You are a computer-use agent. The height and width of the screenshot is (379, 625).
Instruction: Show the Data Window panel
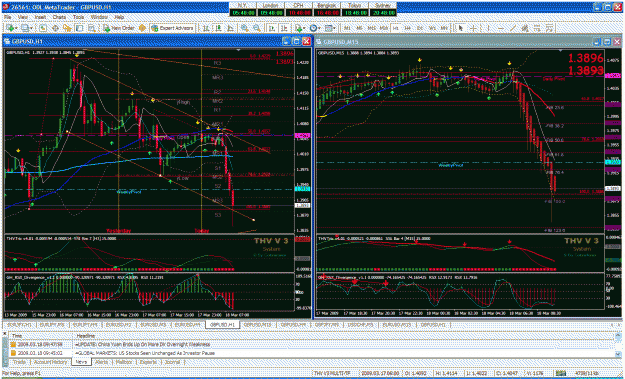pyautogui.click(x=55, y=28)
